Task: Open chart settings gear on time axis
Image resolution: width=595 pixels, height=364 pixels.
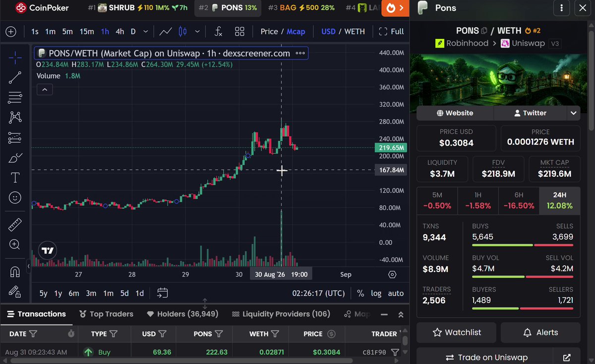Action: click(x=393, y=274)
